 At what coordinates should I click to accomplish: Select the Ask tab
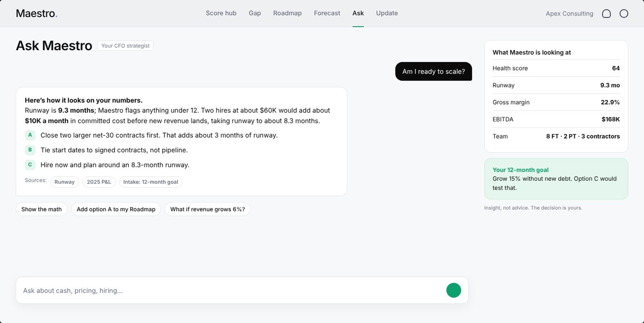point(358,13)
